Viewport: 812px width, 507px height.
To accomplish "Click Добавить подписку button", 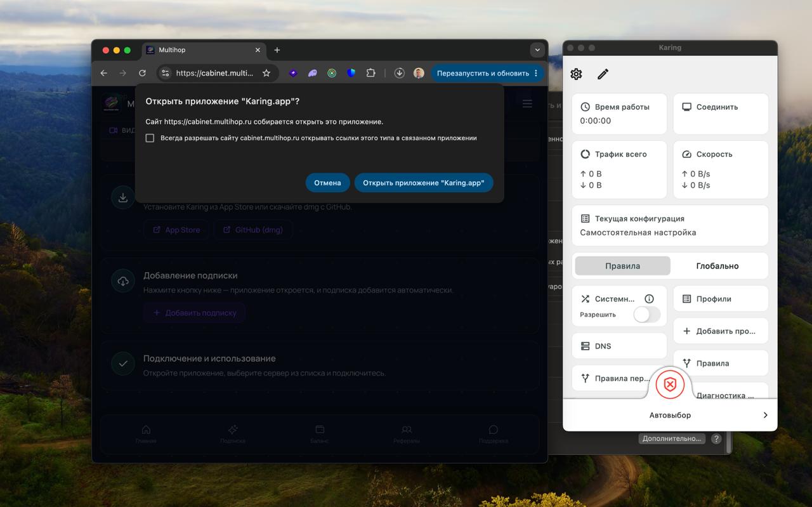I will point(195,313).
